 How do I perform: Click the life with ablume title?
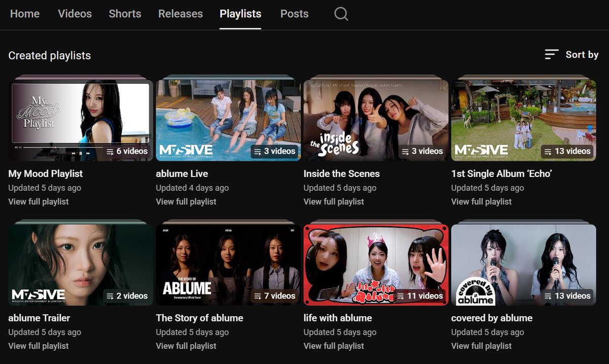338,318
